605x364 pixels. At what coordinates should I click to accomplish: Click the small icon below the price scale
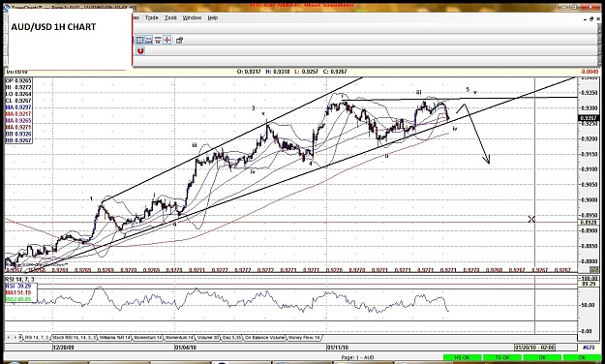pyautogui.click(x=593, y=269)
